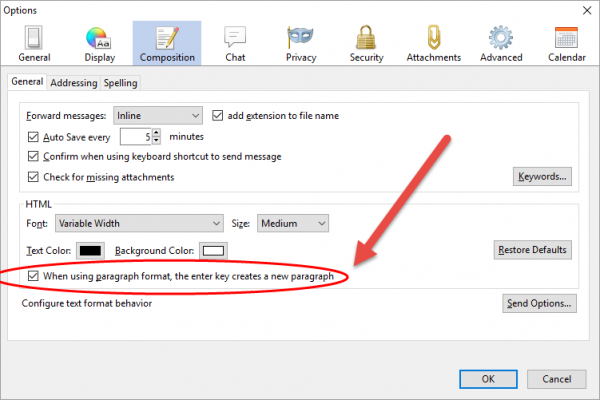Open the Security padlock pane

(366, 44)
